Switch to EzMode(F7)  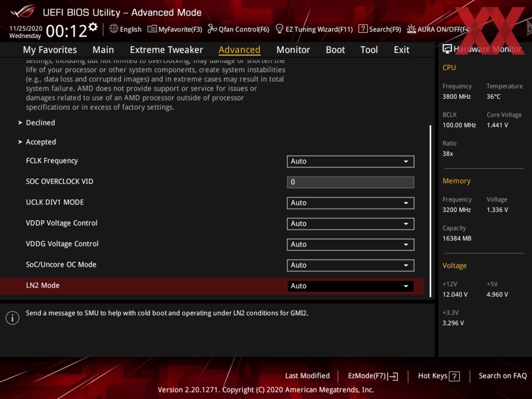coord(373,376)
